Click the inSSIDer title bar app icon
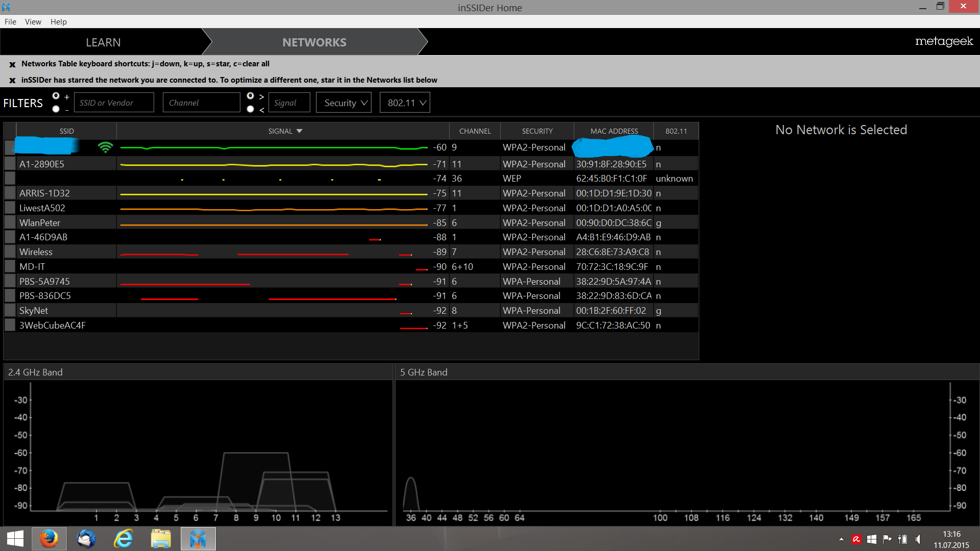 tap(6, 7)
